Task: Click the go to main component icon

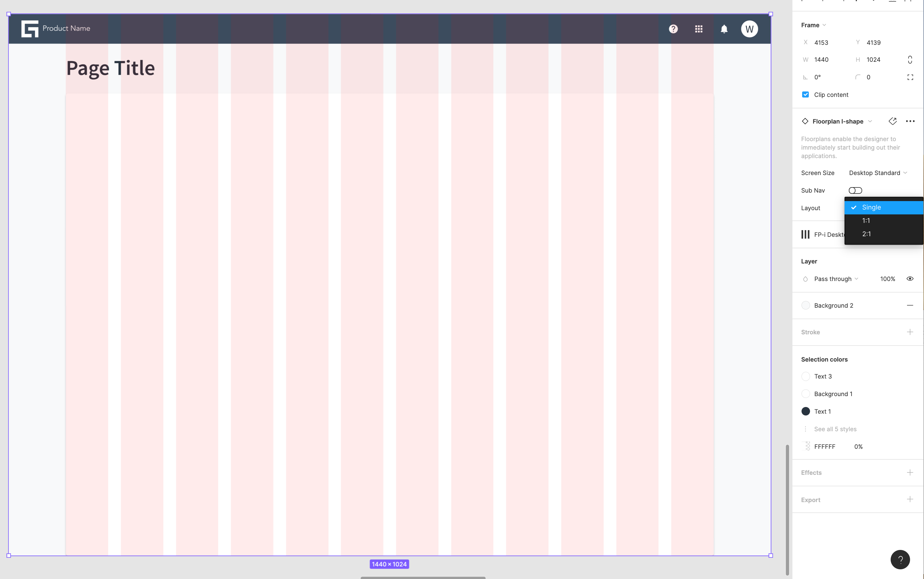Action: (x=892, y=121)
